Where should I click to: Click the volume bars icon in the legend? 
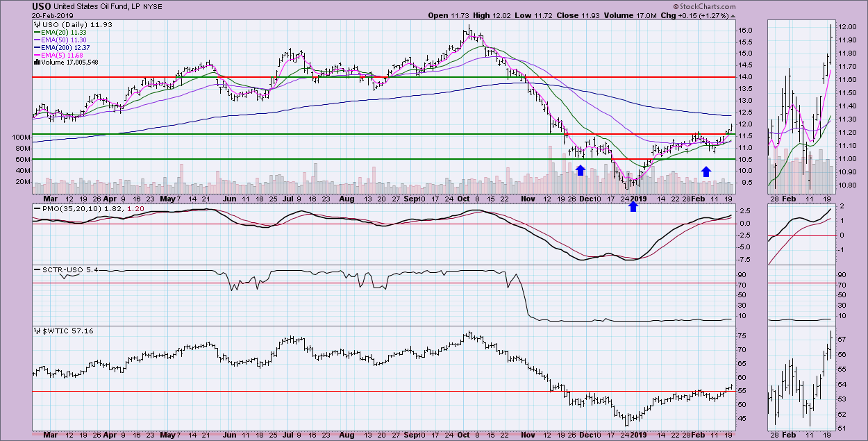click(36, 61)
